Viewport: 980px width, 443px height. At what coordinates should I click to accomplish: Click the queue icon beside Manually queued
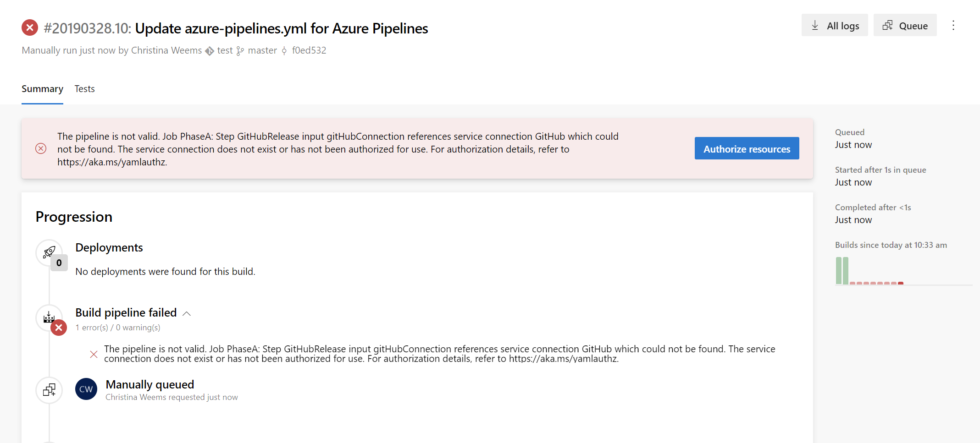49,390
